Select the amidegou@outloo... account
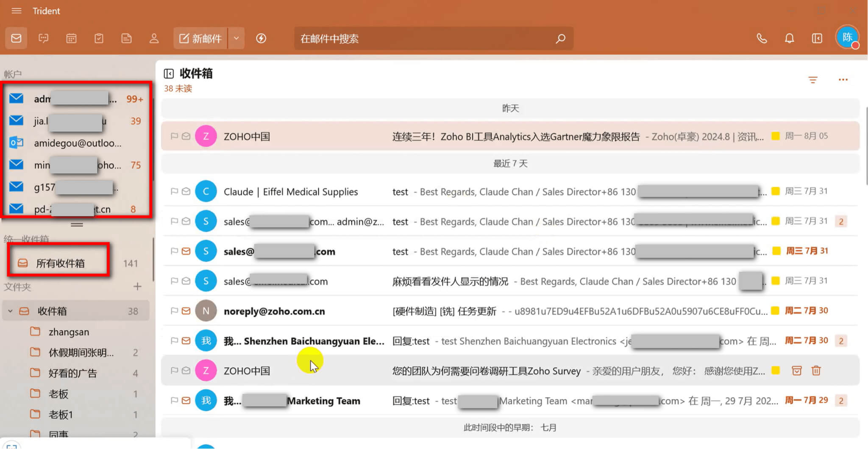Image resolution: width=868 pixels, height=449 pixels. [x=76, y=143]
